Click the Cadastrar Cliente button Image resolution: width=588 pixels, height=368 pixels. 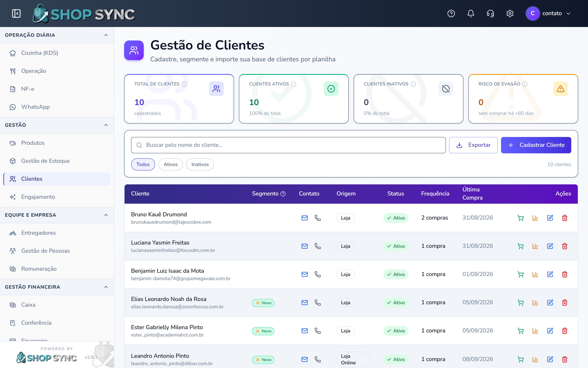(536, 145)
